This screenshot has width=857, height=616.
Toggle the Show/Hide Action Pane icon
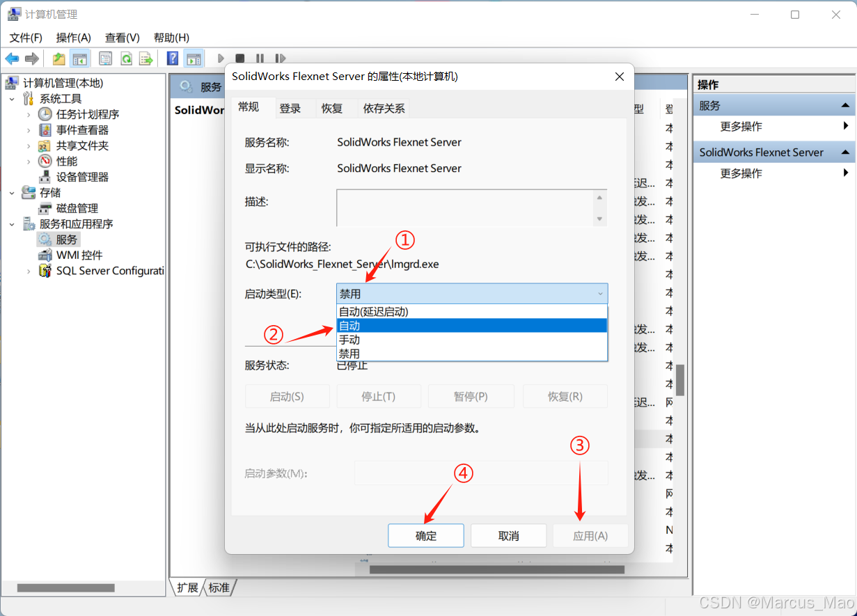coord(194,59)
